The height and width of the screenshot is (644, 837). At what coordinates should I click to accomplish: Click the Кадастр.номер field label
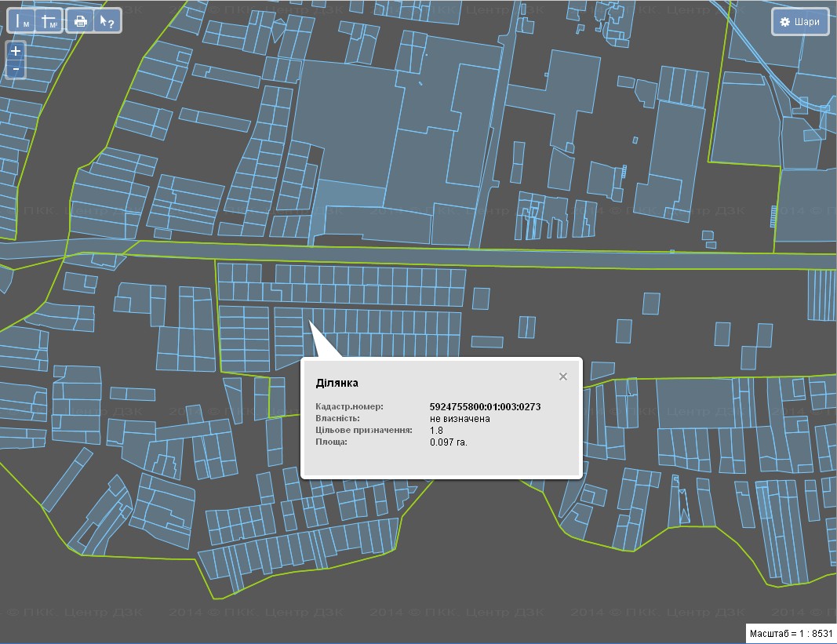349,407
